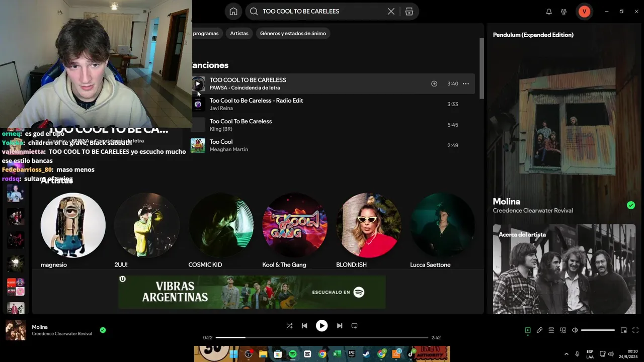Open Epic Games Launcher from the taskbar
The height and width of the screenshot is (362, 644).
[x=352, y=354]
